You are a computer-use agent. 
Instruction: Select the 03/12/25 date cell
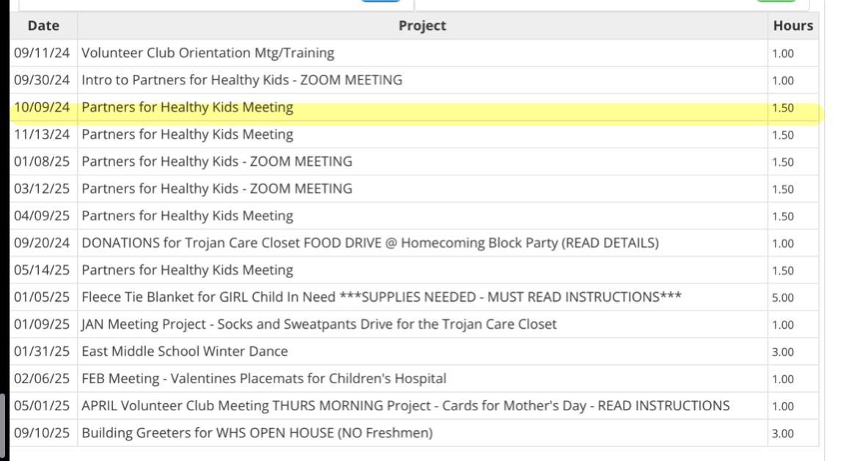pos(42,189)
